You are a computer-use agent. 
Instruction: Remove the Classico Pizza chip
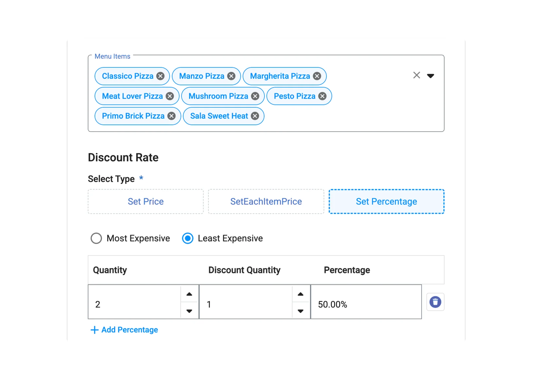coord(160,76)
